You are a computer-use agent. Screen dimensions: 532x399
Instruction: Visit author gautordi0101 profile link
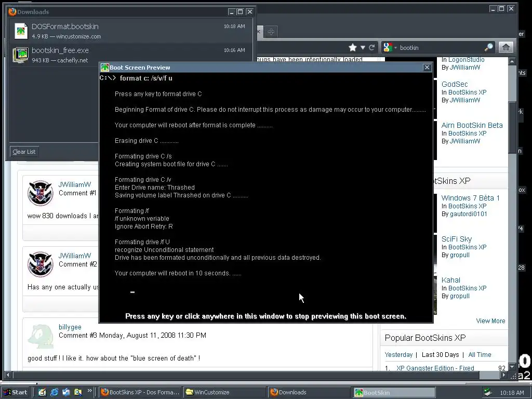click(x=468, y=214)
